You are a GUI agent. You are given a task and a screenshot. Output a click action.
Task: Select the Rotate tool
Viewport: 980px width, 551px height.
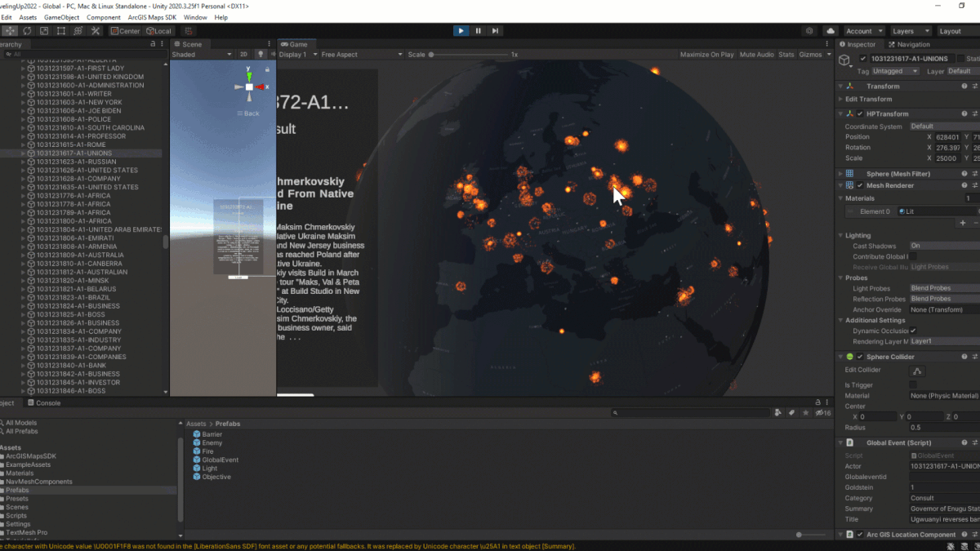(27, 31)
